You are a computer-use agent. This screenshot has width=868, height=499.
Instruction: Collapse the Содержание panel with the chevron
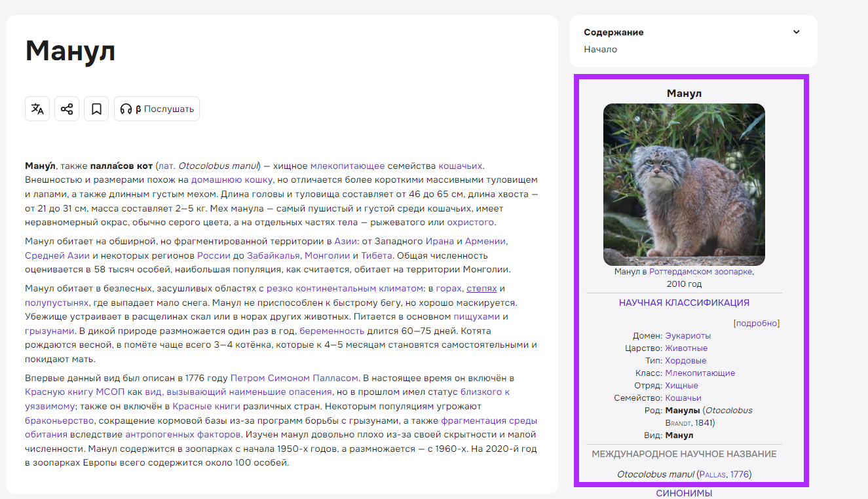tap(796, 32)
